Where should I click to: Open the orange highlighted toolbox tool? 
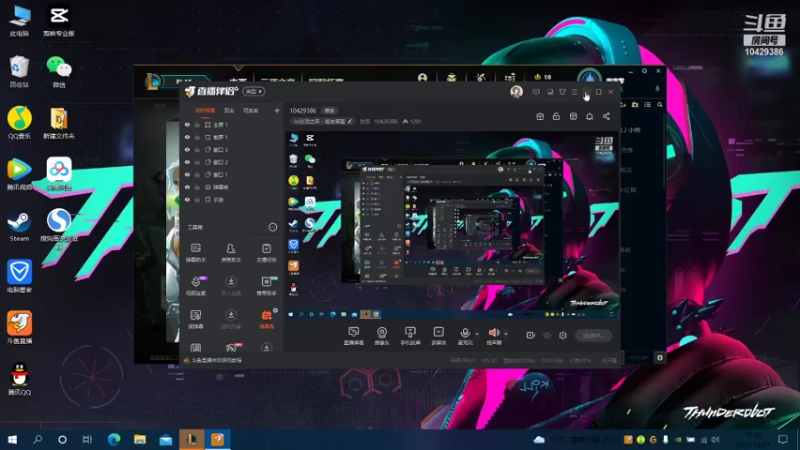(266, 318)
